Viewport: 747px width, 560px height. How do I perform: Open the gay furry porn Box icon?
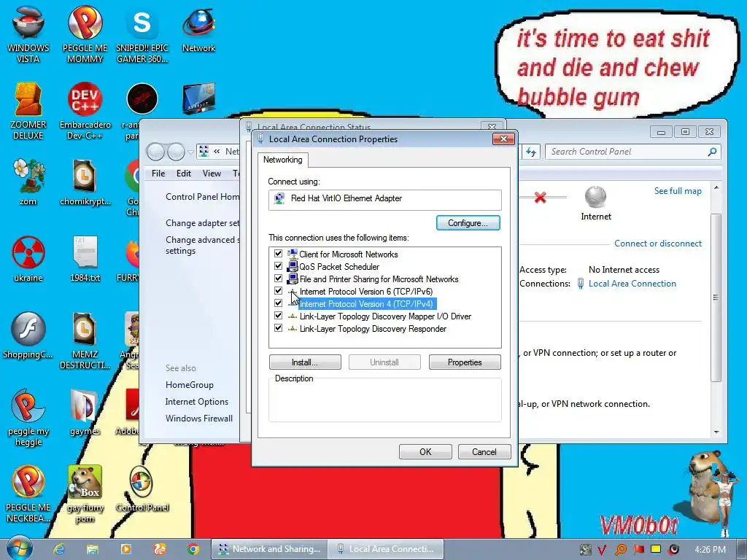point(85,494)
